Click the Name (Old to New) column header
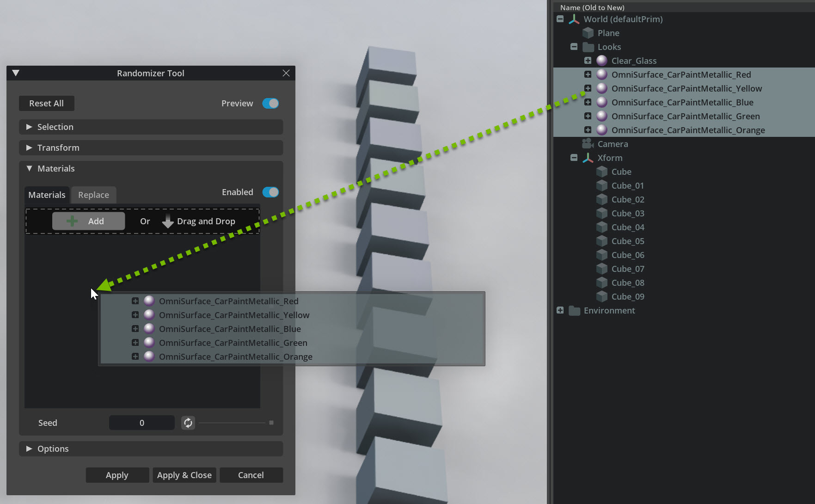 pos(592,7)
